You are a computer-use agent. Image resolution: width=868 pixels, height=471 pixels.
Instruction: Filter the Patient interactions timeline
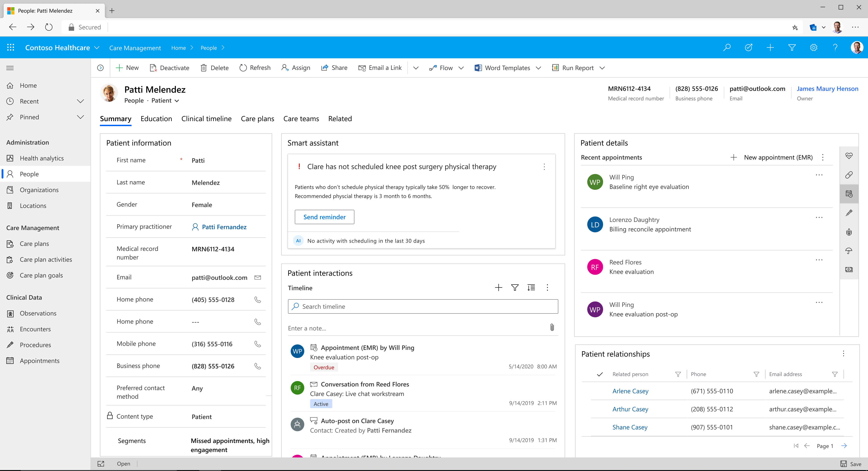pyautogui.click(x=515, y=288)
